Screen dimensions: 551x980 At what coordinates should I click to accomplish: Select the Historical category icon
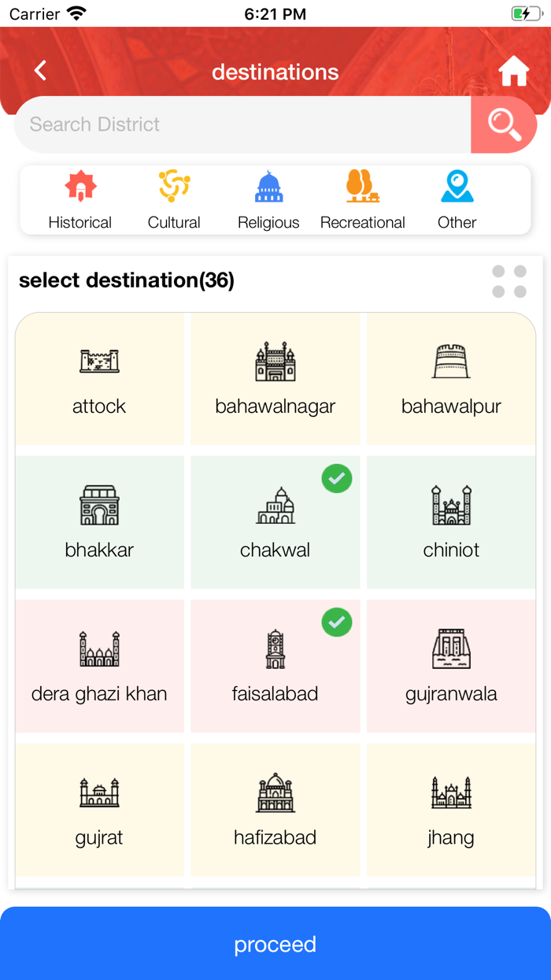pos(80,186)
